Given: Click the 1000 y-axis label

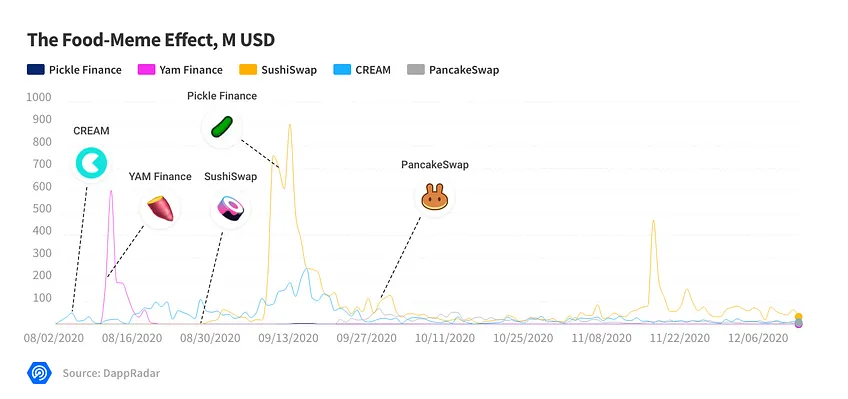Looking at the screenshot, I should (x=38, y=97).
